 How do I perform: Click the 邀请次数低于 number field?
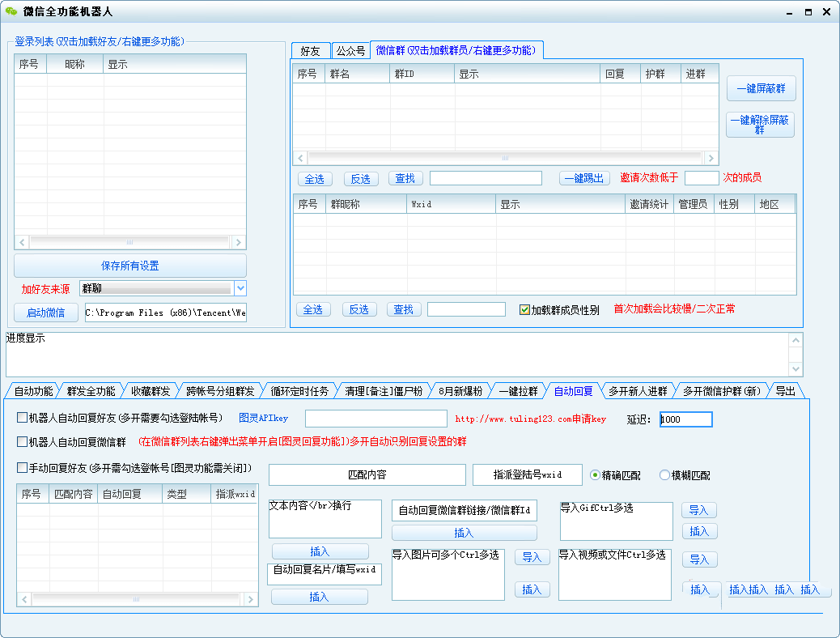coord(702,178)
